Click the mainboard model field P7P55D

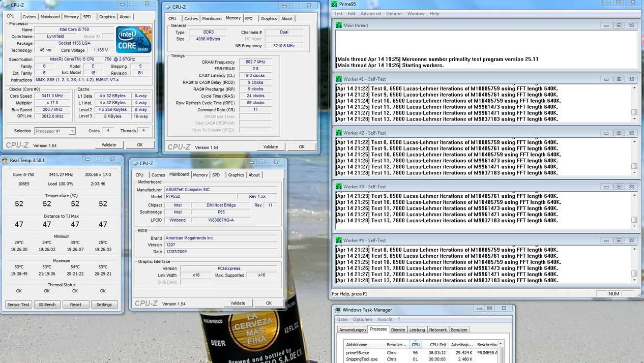tap(200, 197)
